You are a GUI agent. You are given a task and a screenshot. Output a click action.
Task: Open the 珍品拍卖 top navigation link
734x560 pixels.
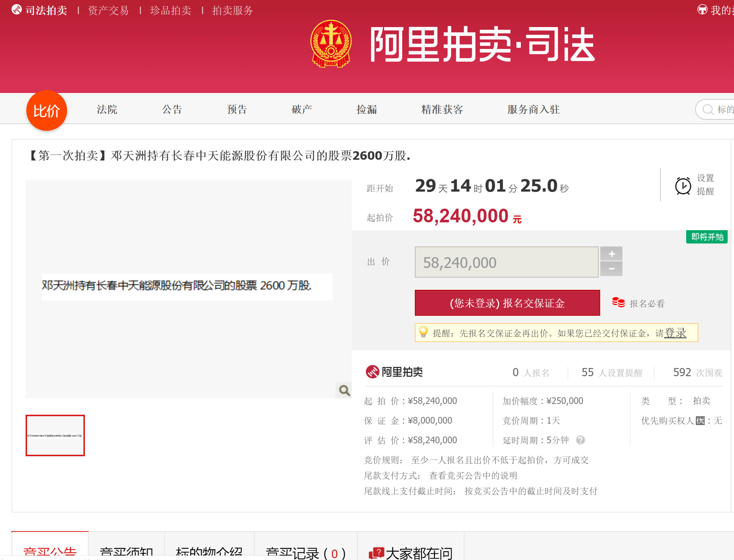(x=171, y=10)
